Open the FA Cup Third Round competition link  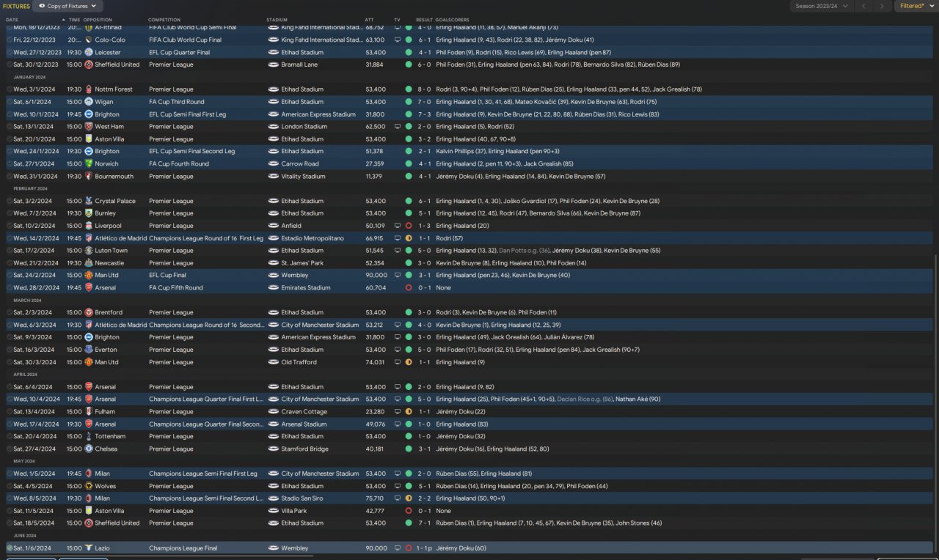(x=176, y=102)
